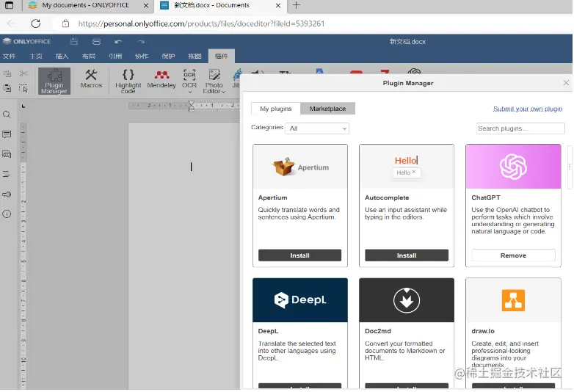Open the Mendeley plugin
The image size is (574, 392).
click(161, 79)
